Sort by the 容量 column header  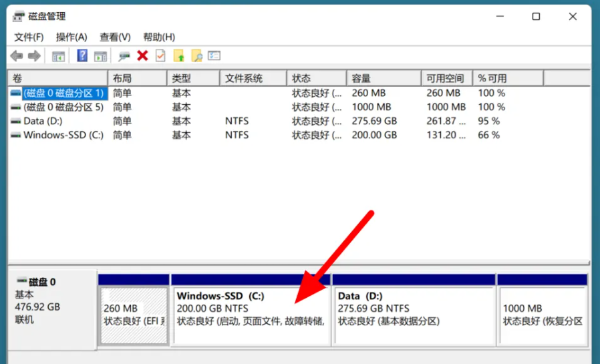[x=384, y=78]
